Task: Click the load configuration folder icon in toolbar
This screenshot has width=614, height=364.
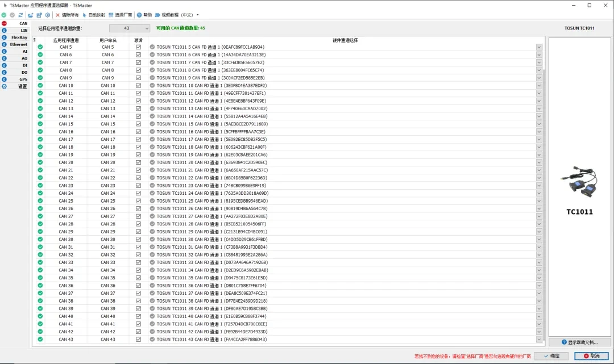Action: pyautogui.click(x=31, y=15)
